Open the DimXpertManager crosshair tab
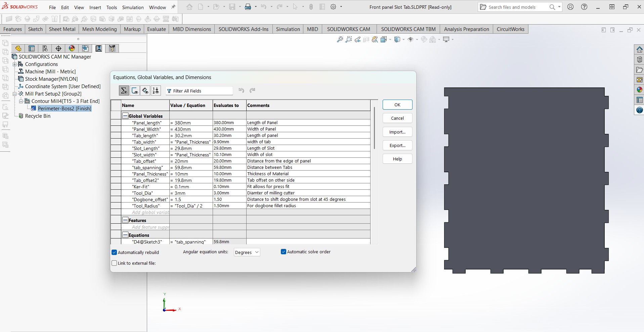Screen dimensions: 644x332 58,48
